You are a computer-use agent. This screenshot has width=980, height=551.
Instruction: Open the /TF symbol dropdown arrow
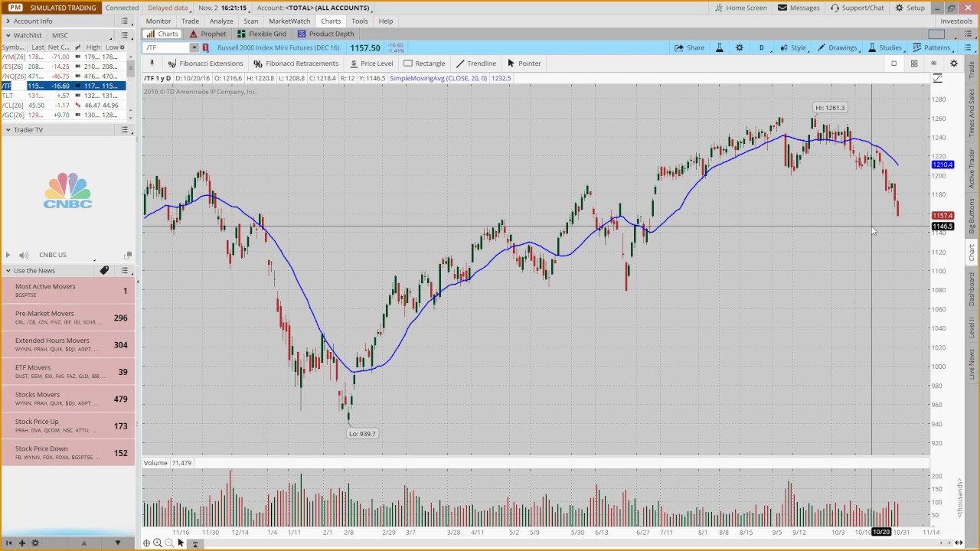[194, 47]
